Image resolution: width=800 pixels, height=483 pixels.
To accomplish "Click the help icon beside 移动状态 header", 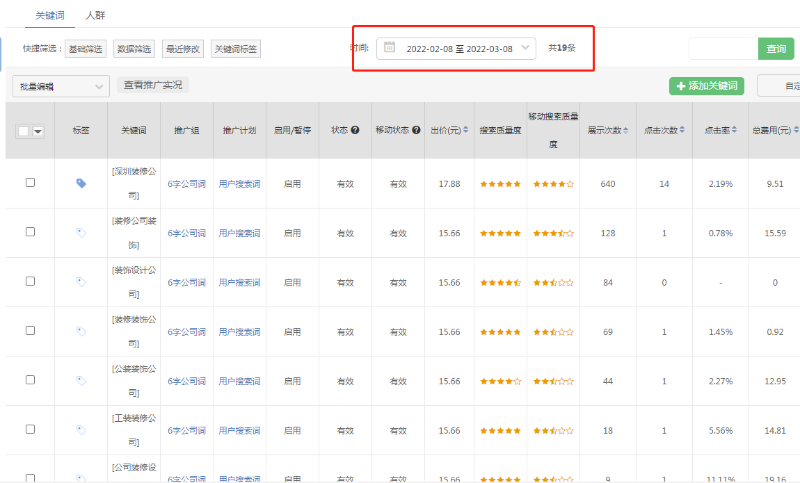I will tap(415, 131).
